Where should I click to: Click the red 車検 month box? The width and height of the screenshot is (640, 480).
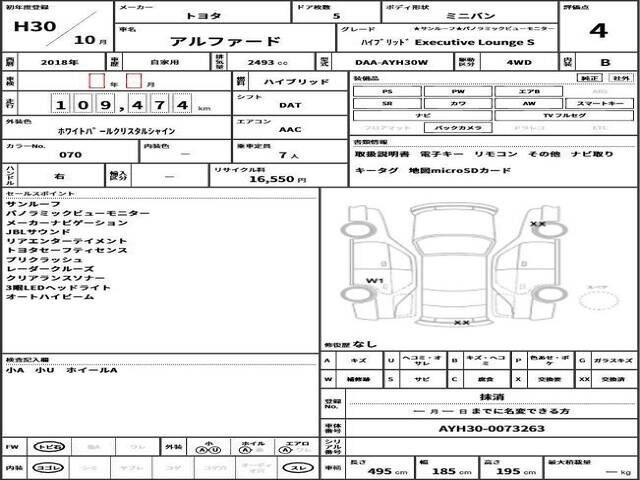coord(134,81)
